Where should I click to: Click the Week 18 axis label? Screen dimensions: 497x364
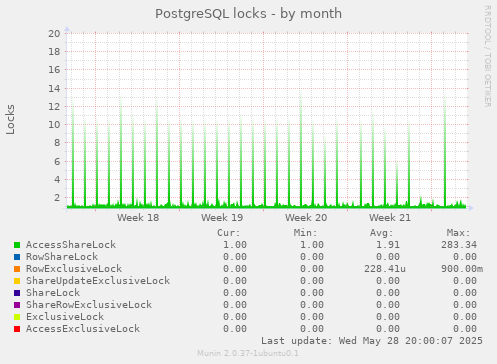pos(138,218)
